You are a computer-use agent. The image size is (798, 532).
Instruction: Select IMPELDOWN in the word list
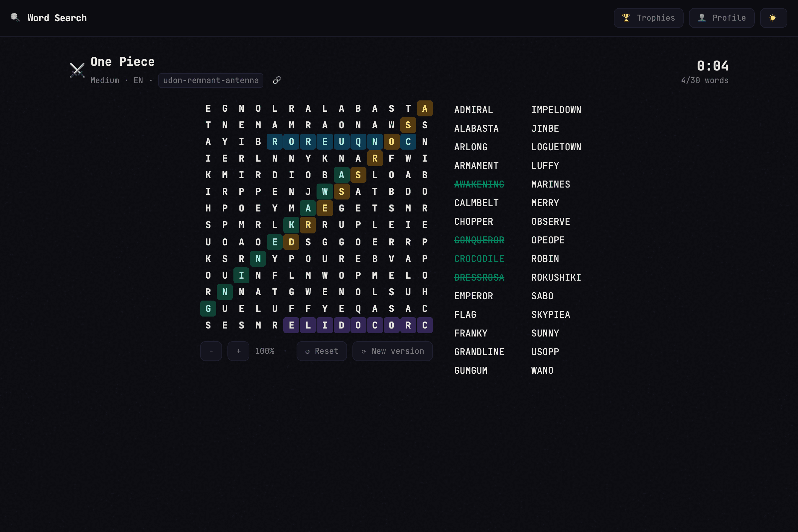coord(556,110)
